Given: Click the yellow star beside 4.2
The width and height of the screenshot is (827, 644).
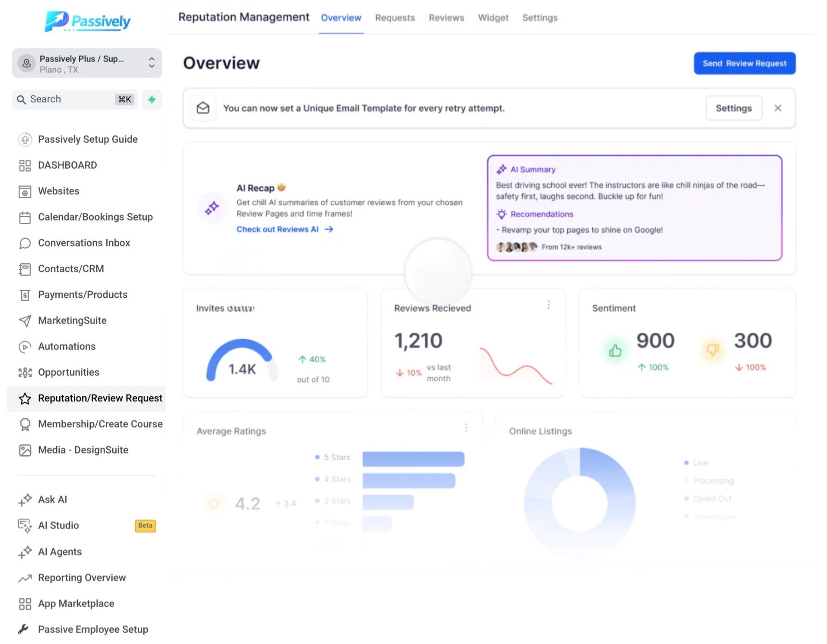Looking at the screenshot, I should point(214,503).
